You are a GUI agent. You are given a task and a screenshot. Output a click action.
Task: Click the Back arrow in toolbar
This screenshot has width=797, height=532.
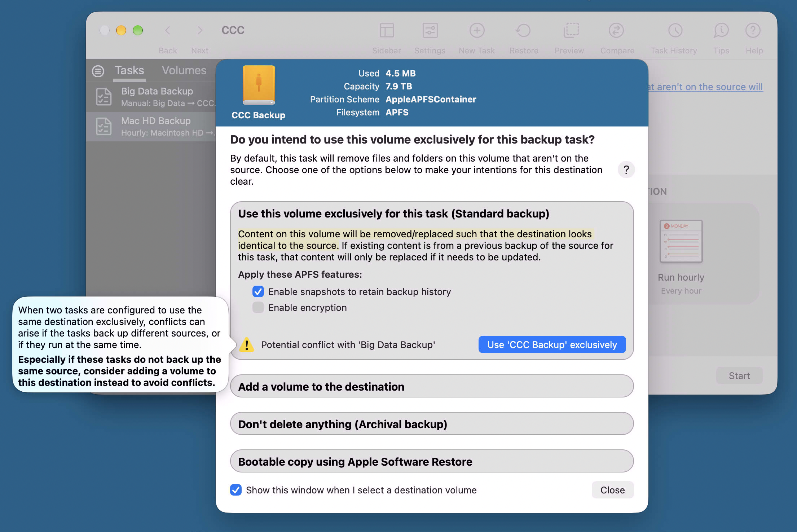[x=168, y=30]
